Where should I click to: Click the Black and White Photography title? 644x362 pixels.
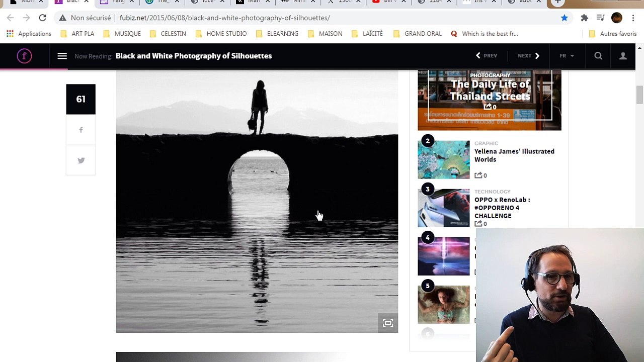tap(193, 56)
